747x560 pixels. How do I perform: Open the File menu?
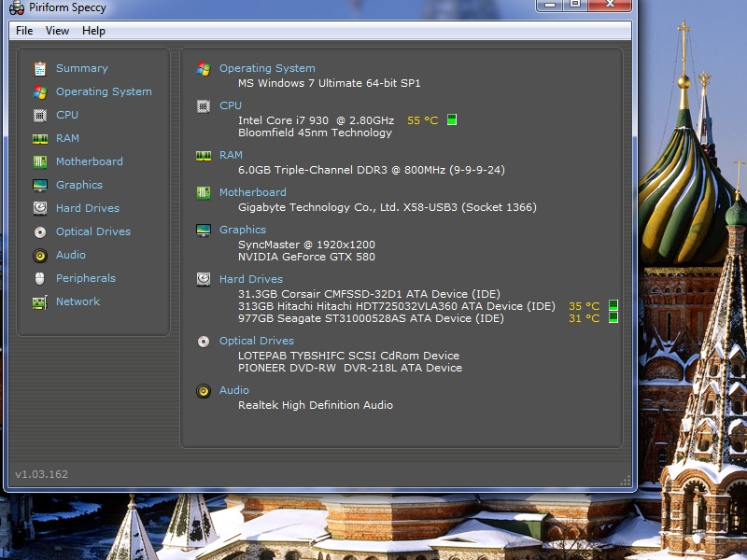[x=24, y=31]
